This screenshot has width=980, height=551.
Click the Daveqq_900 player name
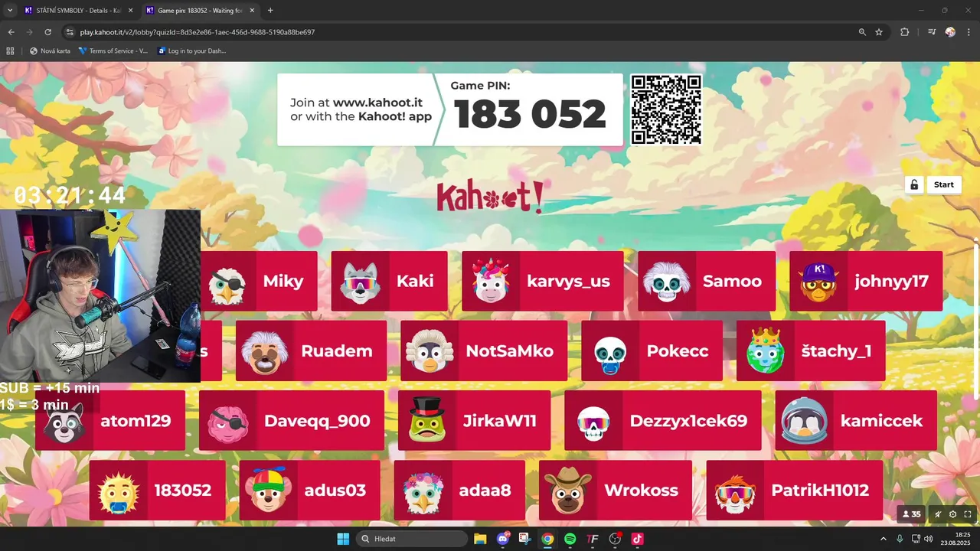coord(317,421)
